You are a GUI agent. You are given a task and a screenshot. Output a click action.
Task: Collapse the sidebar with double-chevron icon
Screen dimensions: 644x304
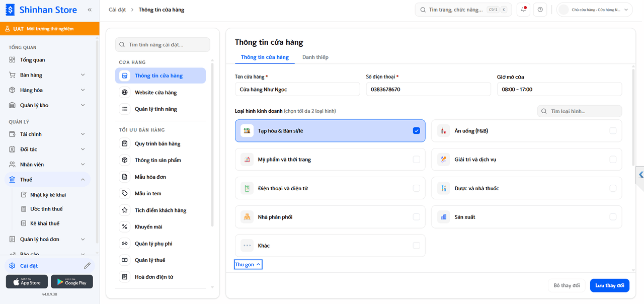click(90, 10)
